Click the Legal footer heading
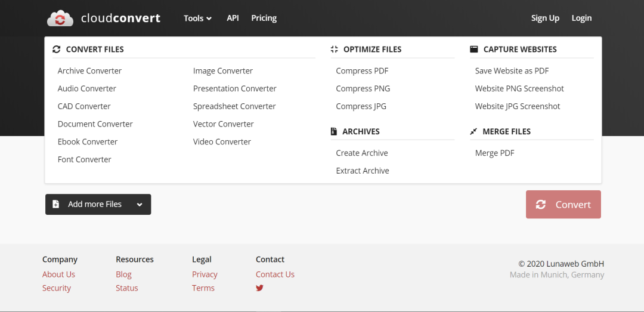 tap(202, 260)
